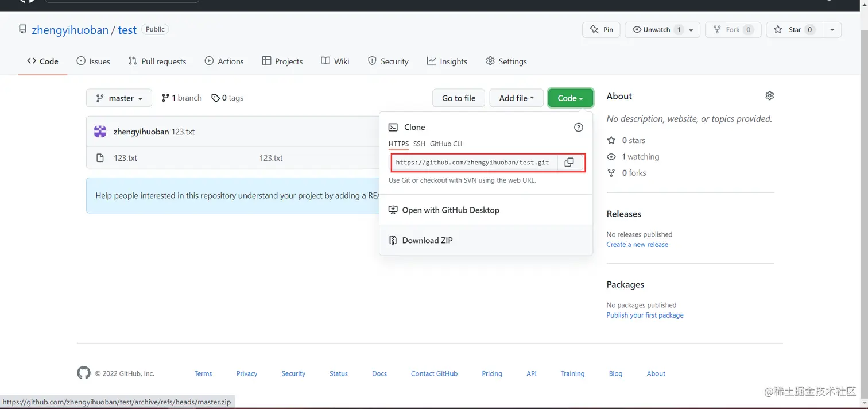The image size is (868, 409).
Task: Pin the repository with Pin button
Action: pyautogui.click(x=601, y=30)
